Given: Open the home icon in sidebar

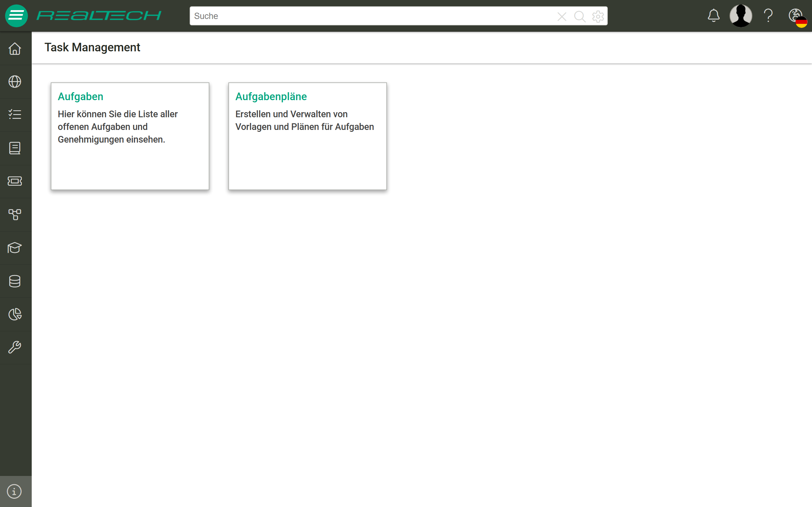Looking at the screenshot, I should [x=15, y=48].
